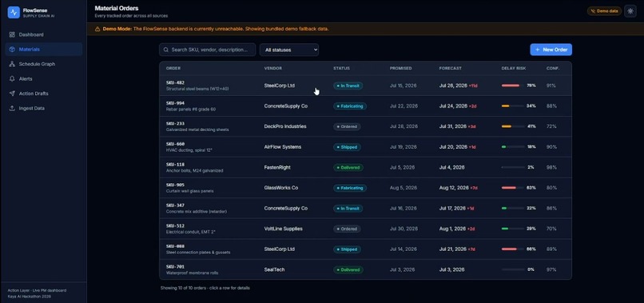Click the CONF. column header
Screen dimensions: 644x303
pyautogui.click(x=553, y=68)
